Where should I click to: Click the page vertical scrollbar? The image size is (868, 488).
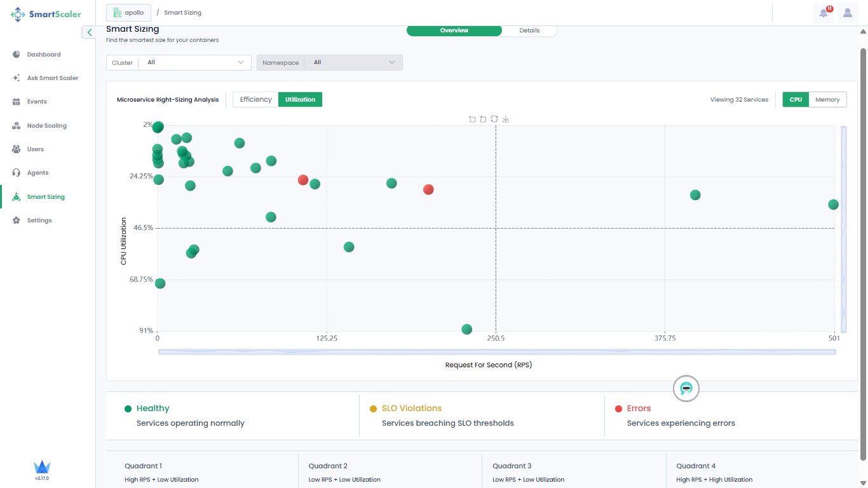pyautogui.click(x=863, y=254)
